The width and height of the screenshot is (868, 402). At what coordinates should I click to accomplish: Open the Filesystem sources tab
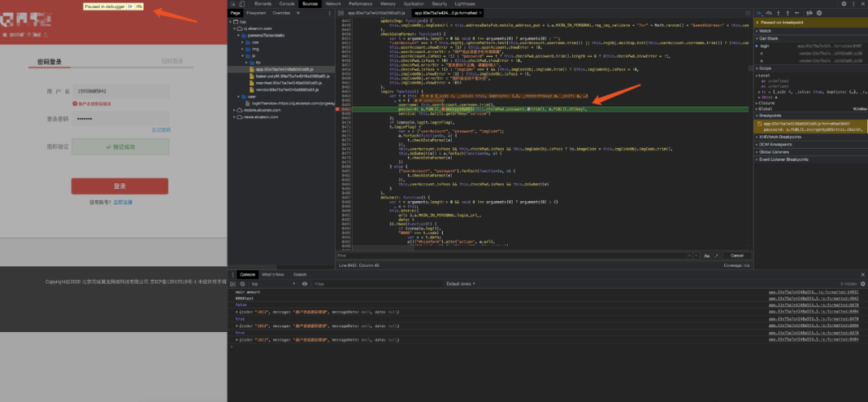[256, 12]
